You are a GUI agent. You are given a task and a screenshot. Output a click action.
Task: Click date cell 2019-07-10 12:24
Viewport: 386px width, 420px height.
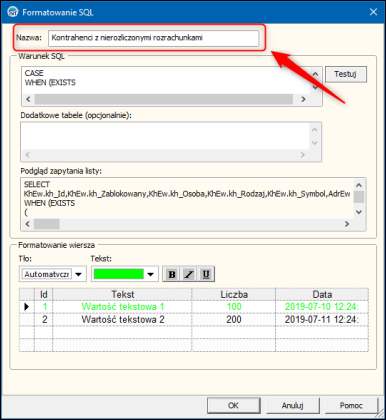[x=322, y=307]
